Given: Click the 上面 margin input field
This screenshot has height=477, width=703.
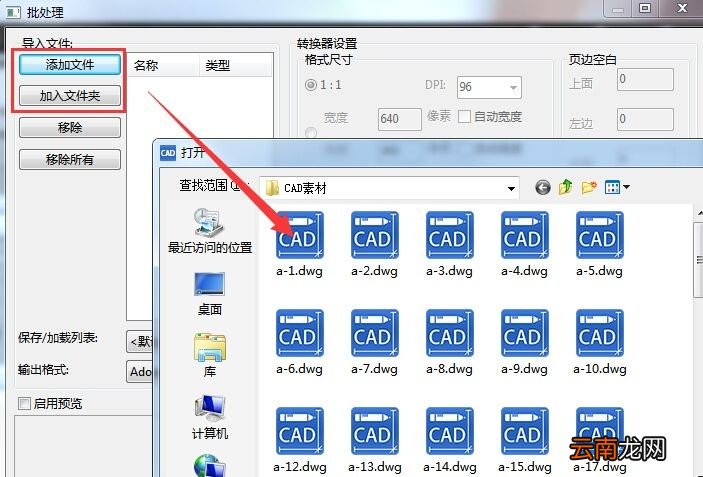Looking at the screenshot, I should click(x=645, y=79).
